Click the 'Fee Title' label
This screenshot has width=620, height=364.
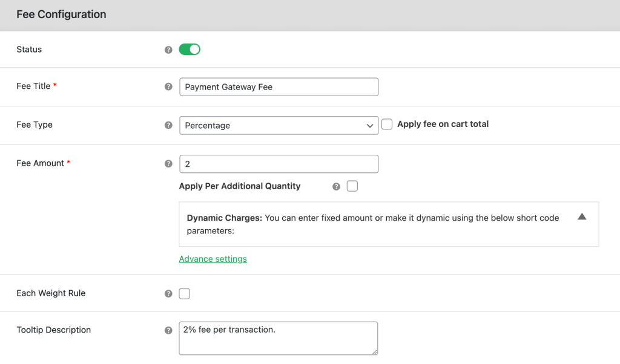pos(34,86)
